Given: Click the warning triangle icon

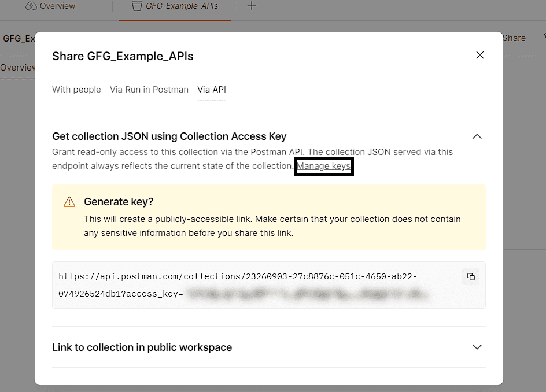Looking at the screenshot, I should point(69,202).
